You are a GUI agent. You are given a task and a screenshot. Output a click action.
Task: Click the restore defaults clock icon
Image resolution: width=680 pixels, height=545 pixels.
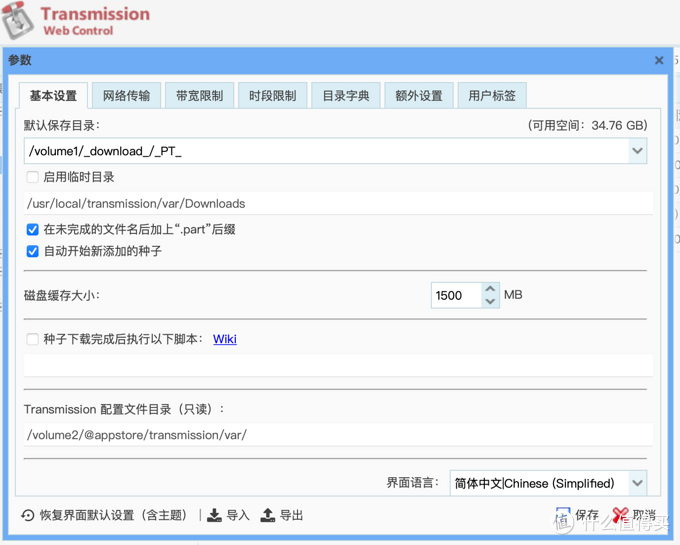coord(28,515)
